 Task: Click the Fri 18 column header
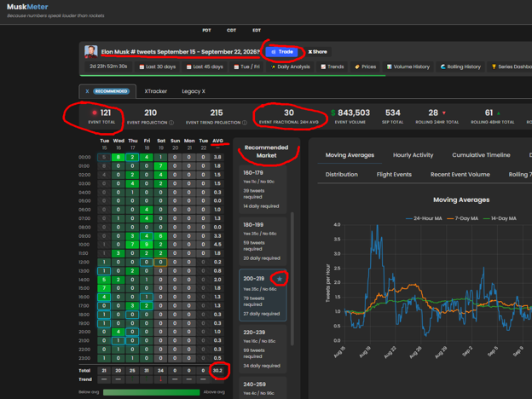point(147,144)
